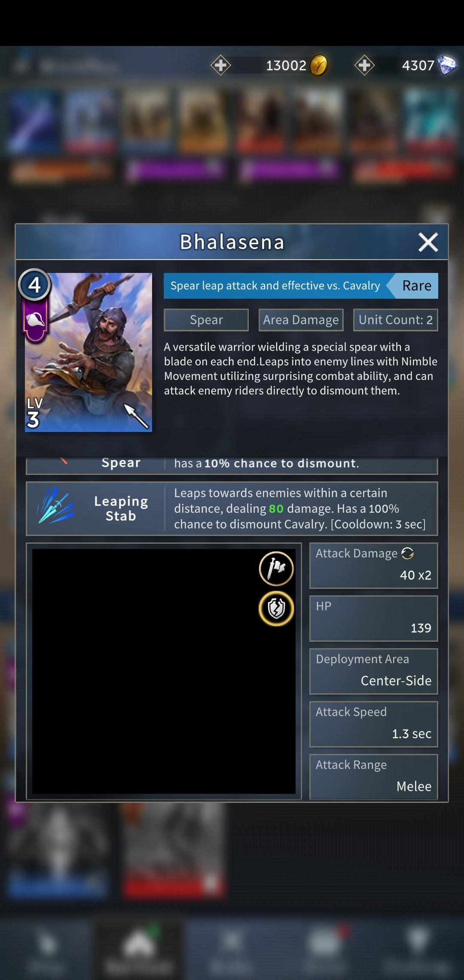Tap the Leaping Stab skill icon

(x=55, y=508)
